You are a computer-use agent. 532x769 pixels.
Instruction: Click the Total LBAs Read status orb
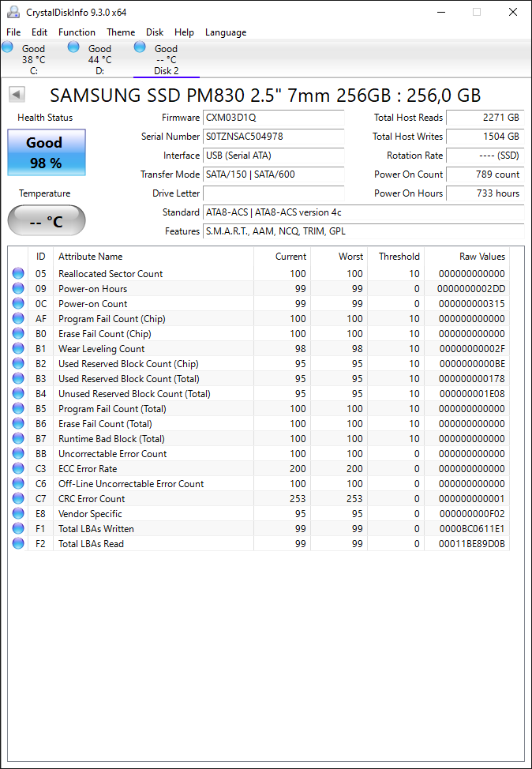18,543
